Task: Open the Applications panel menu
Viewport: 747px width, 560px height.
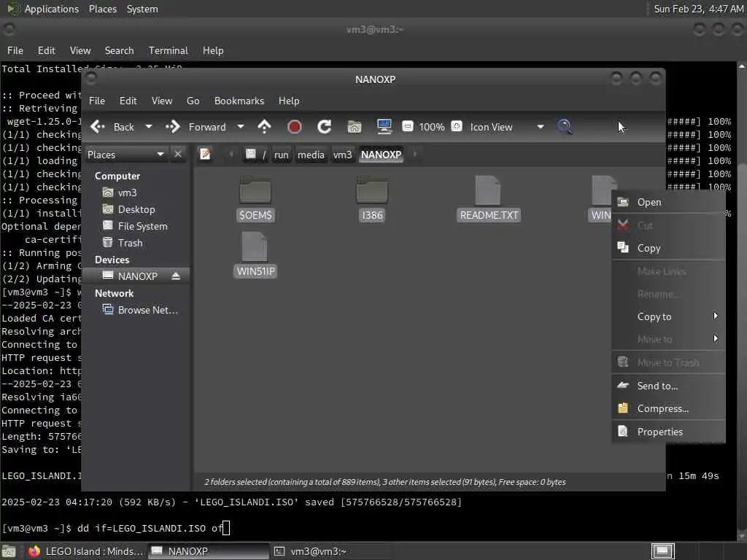Action: click(52, 9)
